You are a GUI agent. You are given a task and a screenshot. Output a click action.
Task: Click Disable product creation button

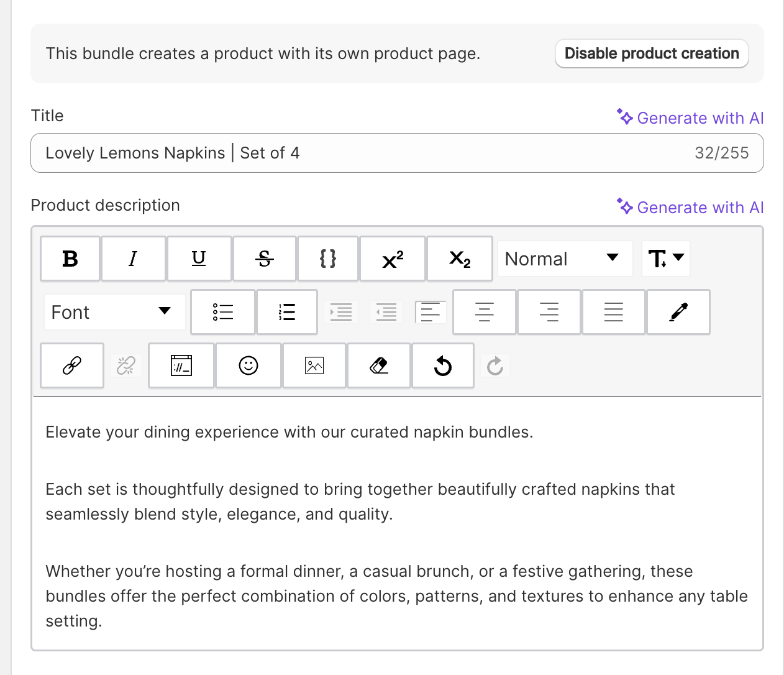[652, 53]
